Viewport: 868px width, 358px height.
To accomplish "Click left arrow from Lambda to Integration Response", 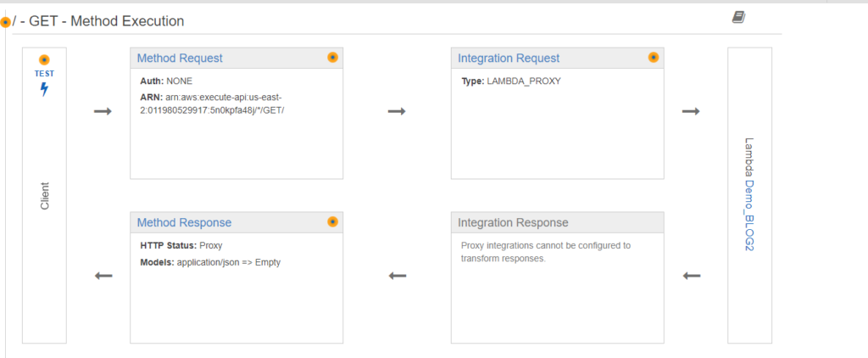I will (692, 276).
